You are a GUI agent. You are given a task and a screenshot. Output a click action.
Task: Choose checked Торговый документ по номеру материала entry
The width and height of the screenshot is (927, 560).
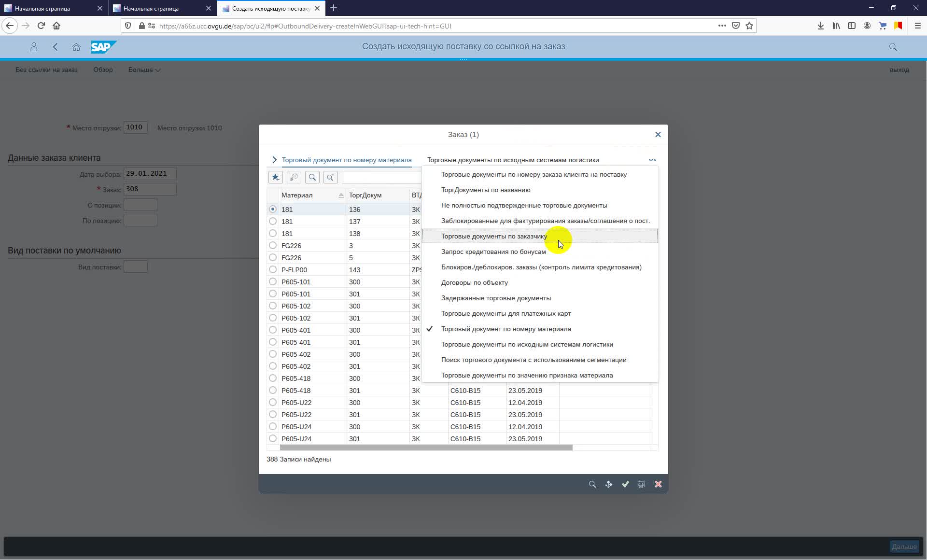coord(540,329)
